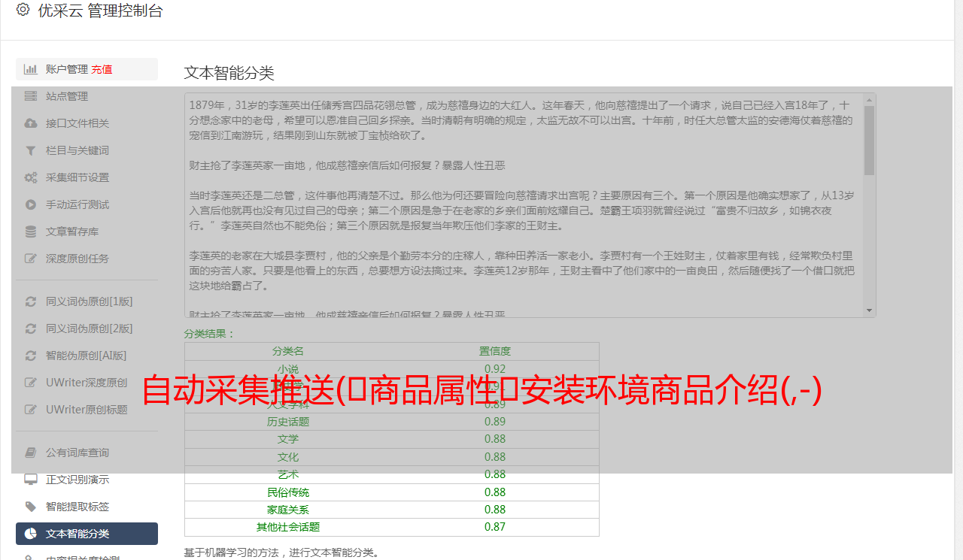The width and height of the screenshot is (963, 560).
Task: Click the 其他社会话题 category cell
Action: tap(288, 527)
